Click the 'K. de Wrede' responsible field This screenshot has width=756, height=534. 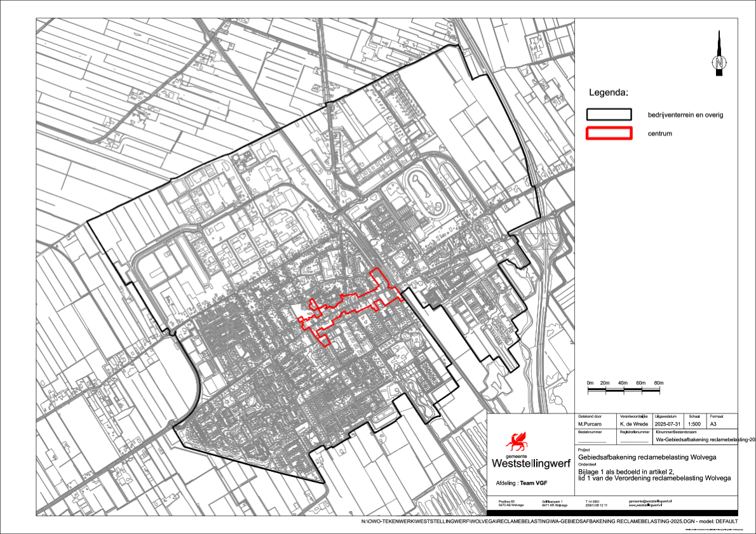pyautogui.click(x=634, y=424)
